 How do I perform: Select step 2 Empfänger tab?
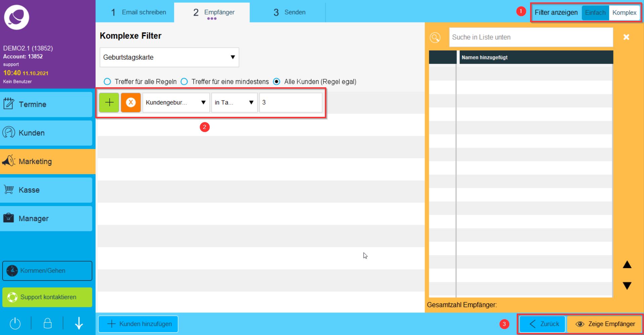(x=212, y=12)
